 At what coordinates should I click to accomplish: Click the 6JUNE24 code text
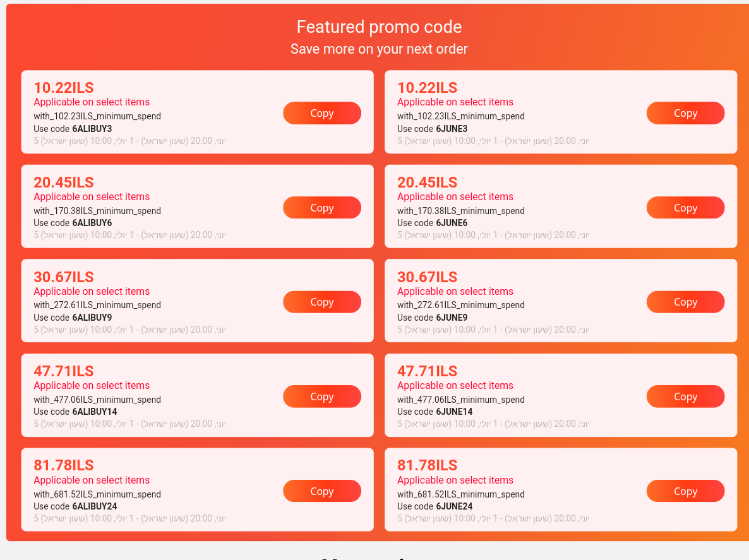[x=454, y=506]
